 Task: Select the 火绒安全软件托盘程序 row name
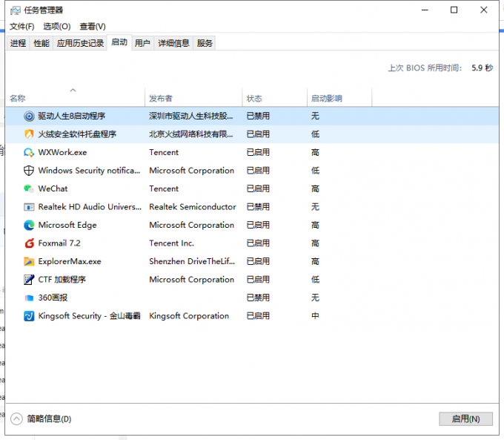click(77, 134)
